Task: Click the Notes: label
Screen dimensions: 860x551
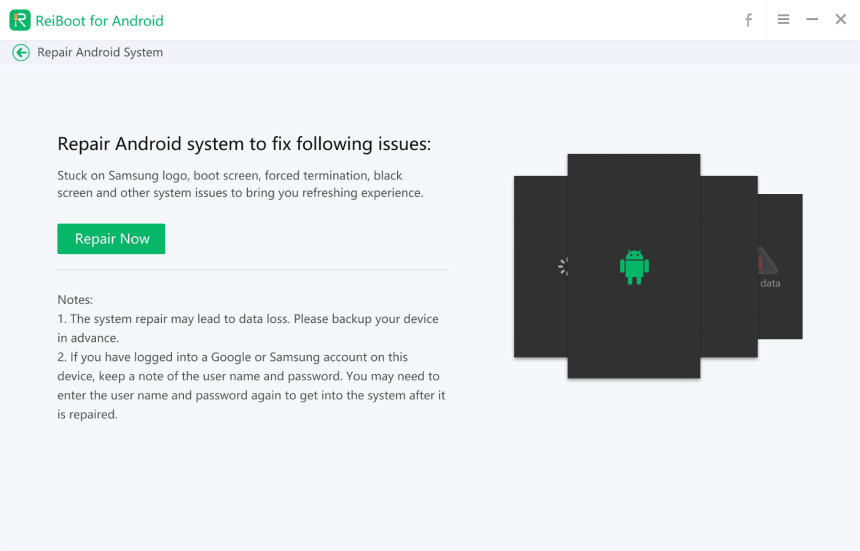Action: (x=75, y=299)
